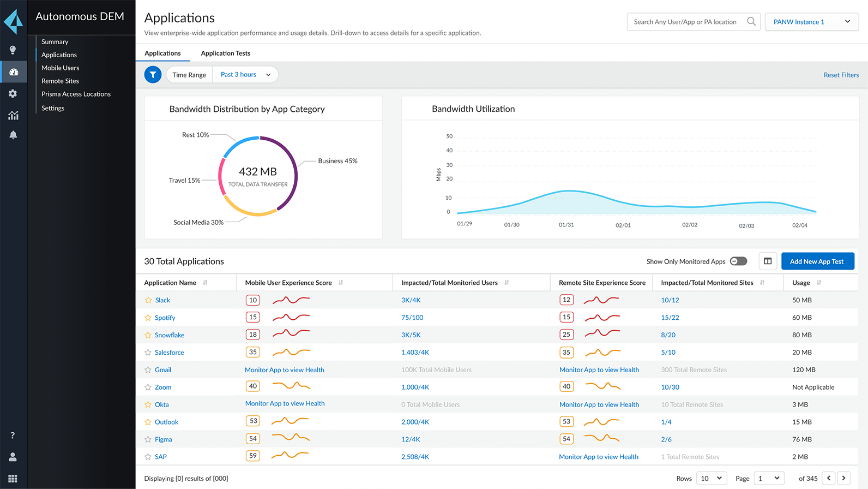Switch to the Application Tests tab
Image resolution: width=868 pixels, height=489 pixels.
pyautogui.click(x=226, y=53)
